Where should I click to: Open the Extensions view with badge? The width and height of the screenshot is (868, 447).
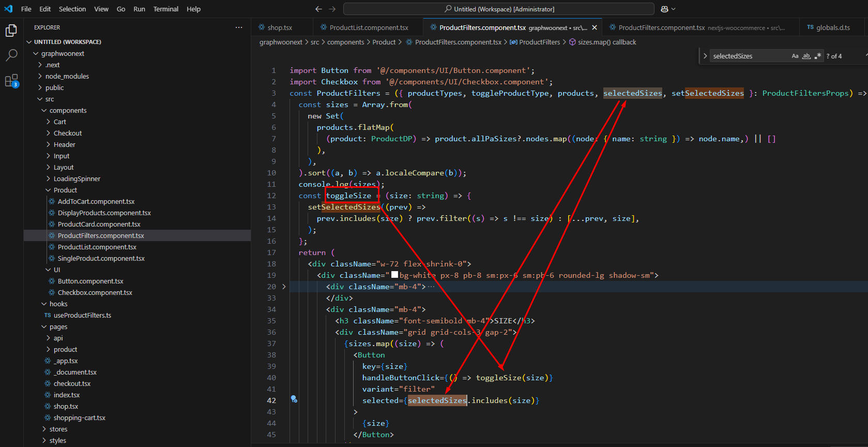[11, 81]
